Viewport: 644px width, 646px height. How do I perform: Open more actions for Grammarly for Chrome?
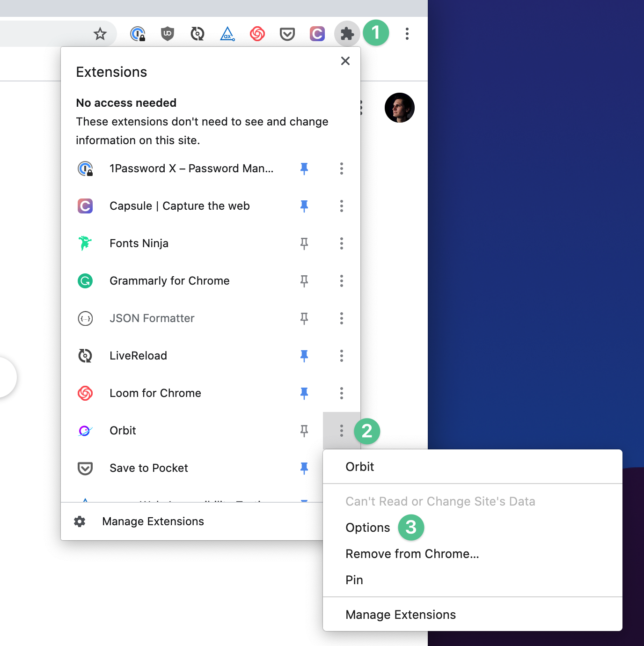(x=342, y=281)
